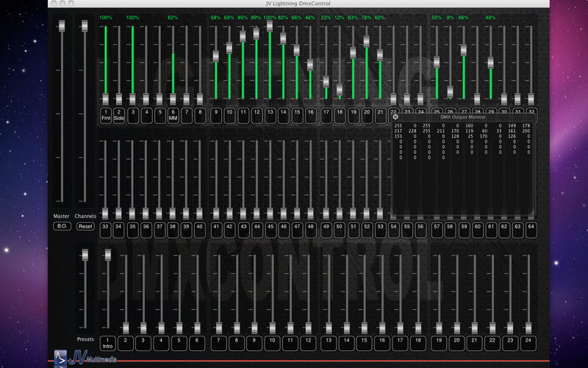Screen dimensions: 588x368
Task: Select channel 19 button
Action: 354,116
